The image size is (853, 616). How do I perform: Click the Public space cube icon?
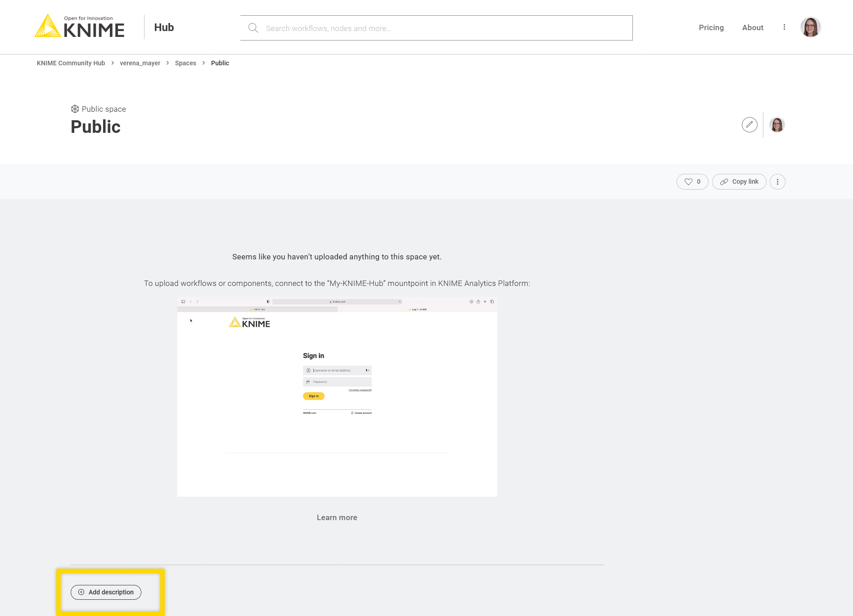click(x=75, y=109)
